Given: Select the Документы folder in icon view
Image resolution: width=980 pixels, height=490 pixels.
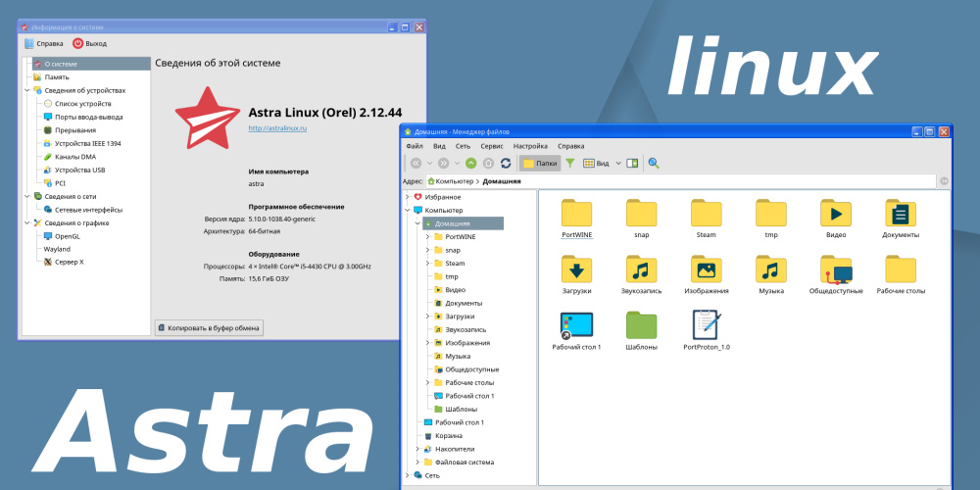Looking at the screenshot, I should tap(901, 219).
